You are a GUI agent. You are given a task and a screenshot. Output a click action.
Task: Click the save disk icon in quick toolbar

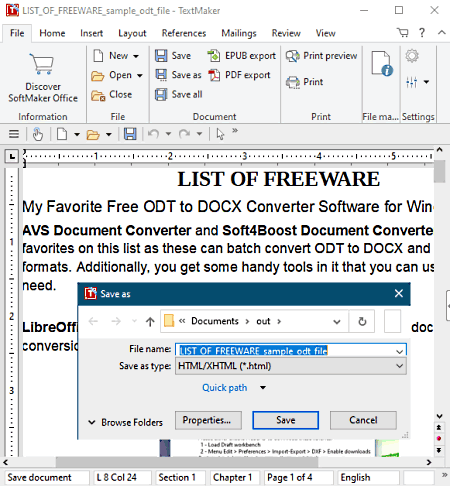coord(130,134)
